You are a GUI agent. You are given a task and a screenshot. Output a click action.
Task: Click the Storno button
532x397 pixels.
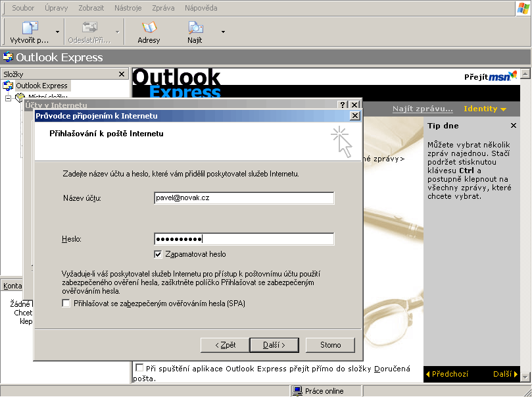331,345
